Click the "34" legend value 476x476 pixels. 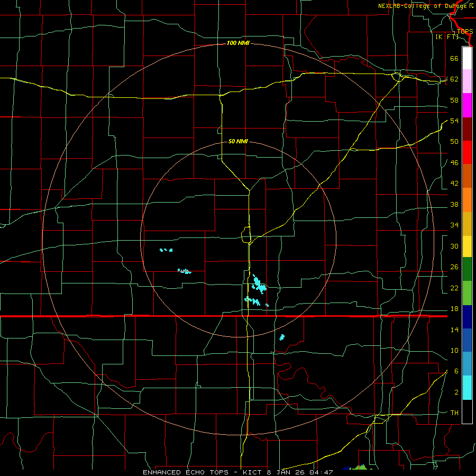[454, 225]
